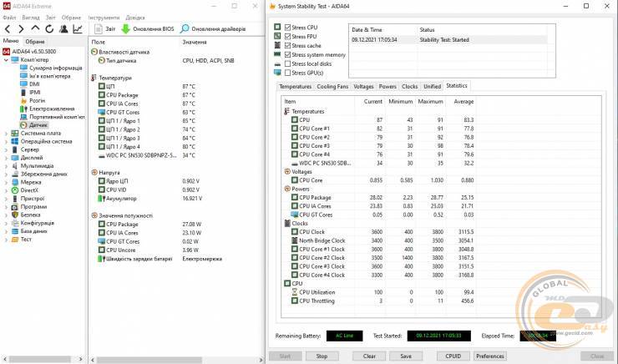Click the left panel horizontal scrollbar

pos(40,359)
